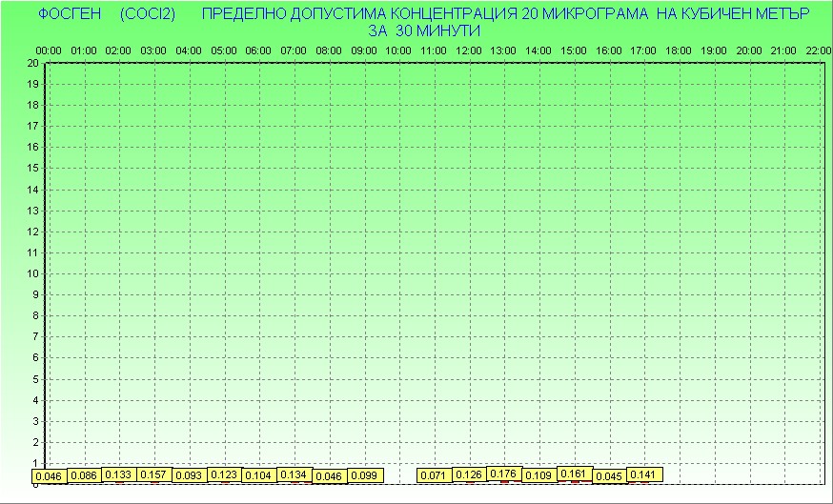Select the peak 0.176 data label
Screen dimensions: 833x504
[x=504, y=474]
